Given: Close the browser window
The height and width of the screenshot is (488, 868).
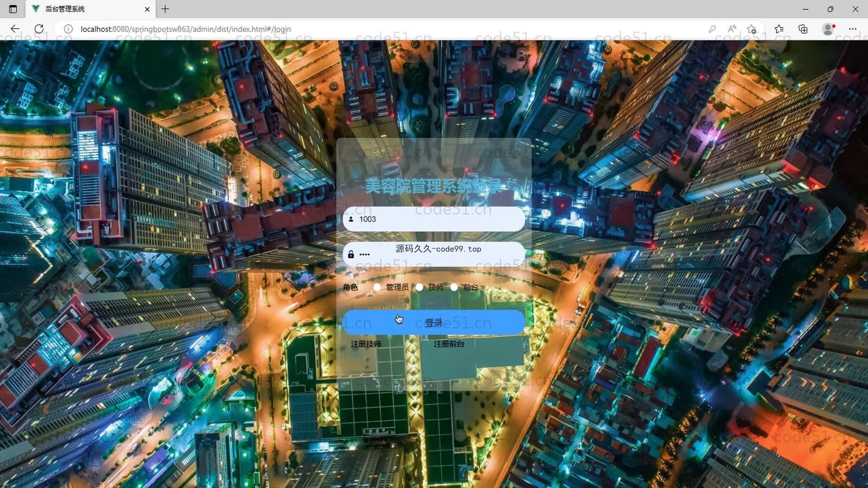Looking at the screenshot, I should 855,9.
